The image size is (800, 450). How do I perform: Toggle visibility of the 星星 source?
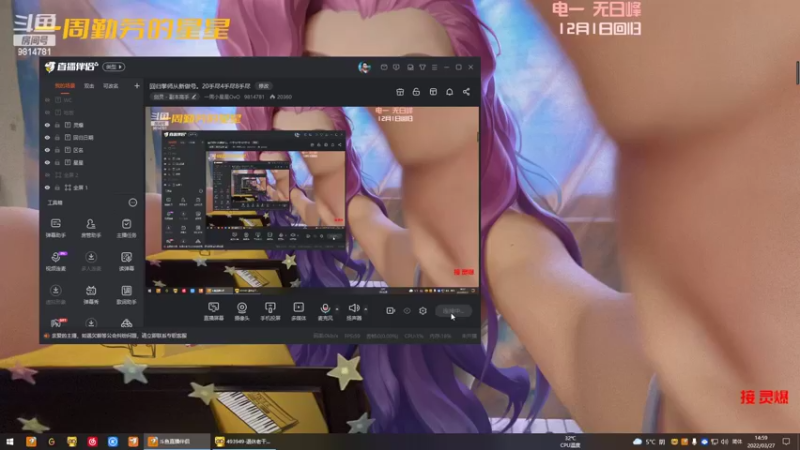pyautogui.click(x=47, y=163)
